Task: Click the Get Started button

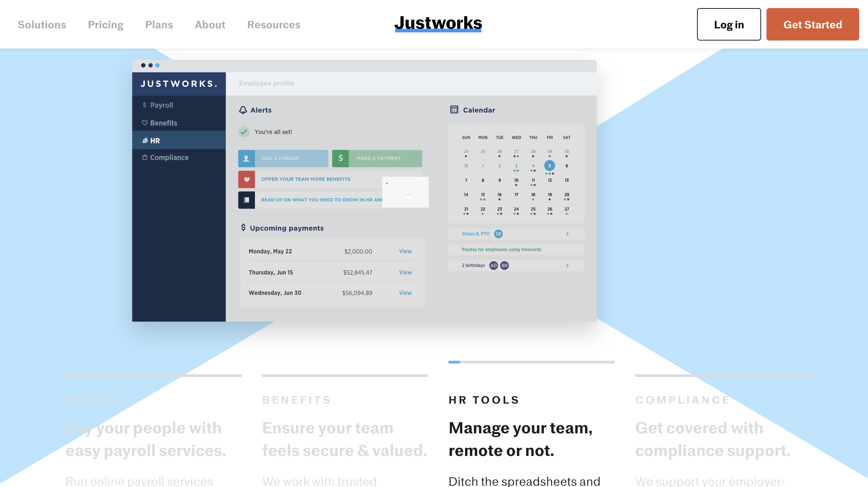Action: pos(813,25)
